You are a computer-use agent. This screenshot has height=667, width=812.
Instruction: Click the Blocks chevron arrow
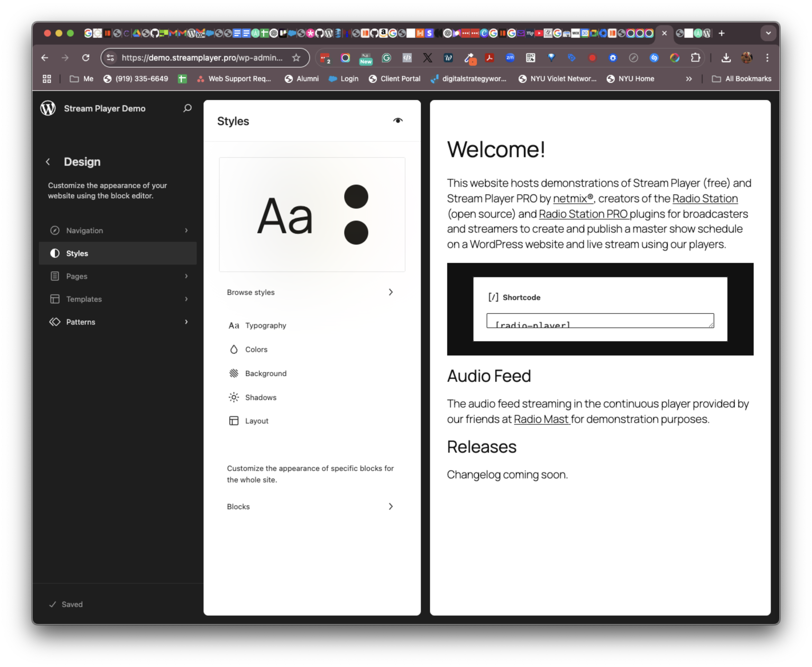391,507
